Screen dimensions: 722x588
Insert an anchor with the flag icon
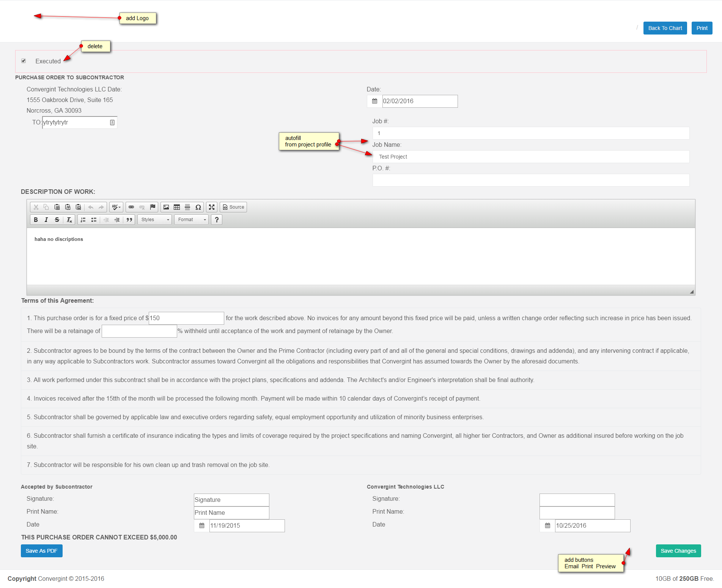(x=153, y=207)
